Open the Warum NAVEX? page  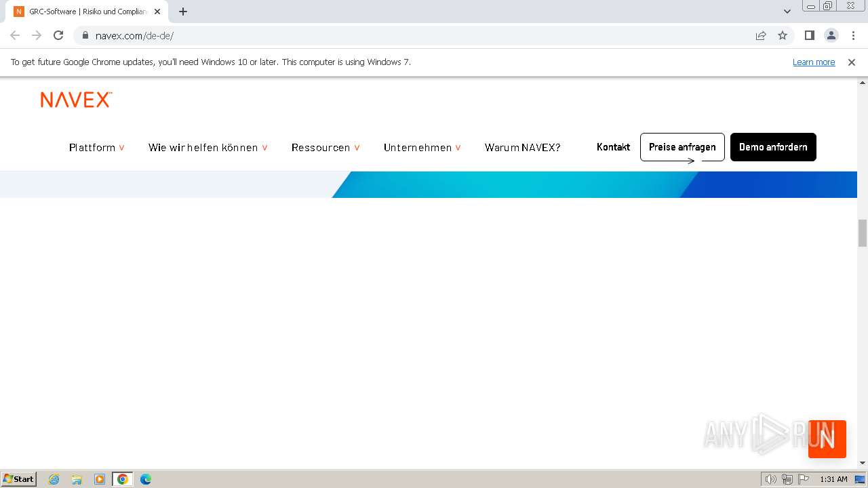pyautogui.click(x=522, y=147)
